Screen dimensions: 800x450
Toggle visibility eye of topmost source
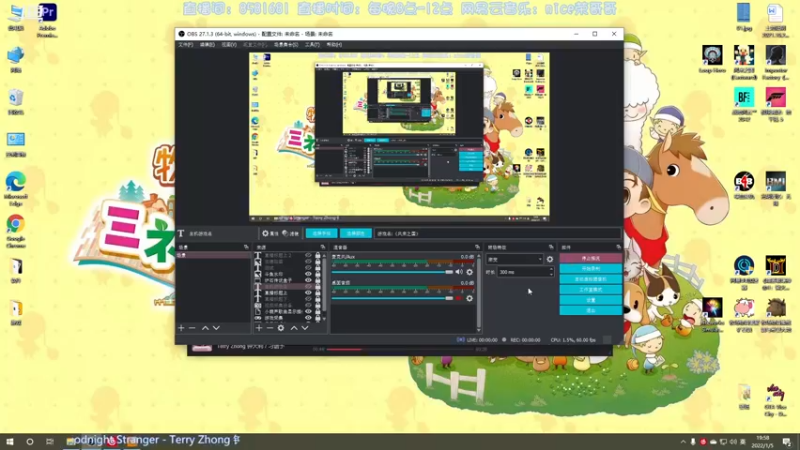(308, 255)
